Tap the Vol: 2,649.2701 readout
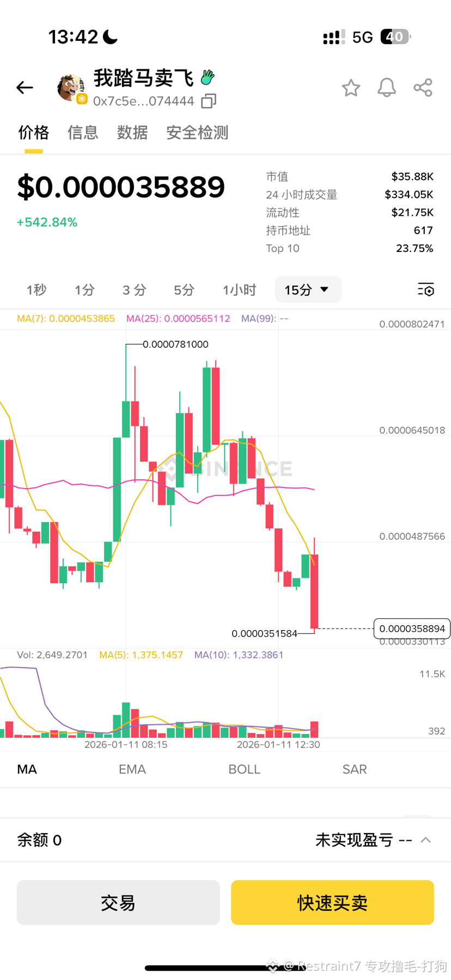Screen dimensions: 451x980 click(52, 655)
